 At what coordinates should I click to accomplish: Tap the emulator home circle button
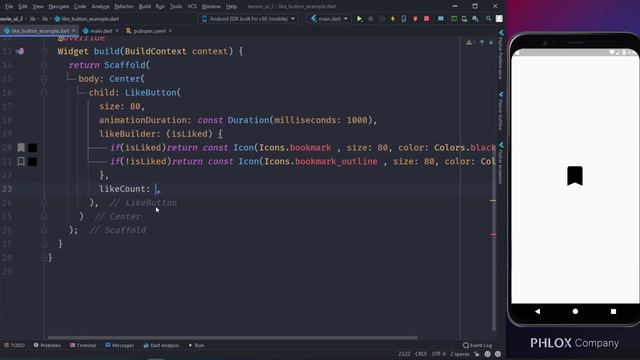coord(575,311)
